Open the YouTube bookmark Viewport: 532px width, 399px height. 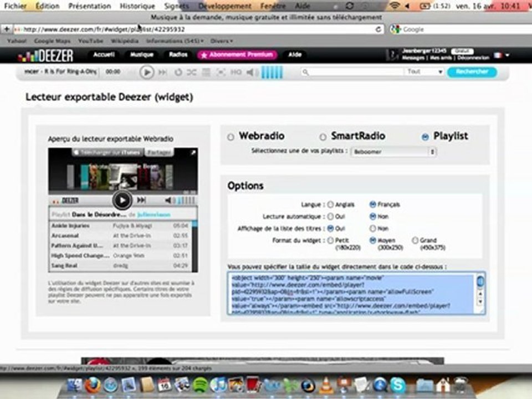pyautogui.click(x=90, y=41)
